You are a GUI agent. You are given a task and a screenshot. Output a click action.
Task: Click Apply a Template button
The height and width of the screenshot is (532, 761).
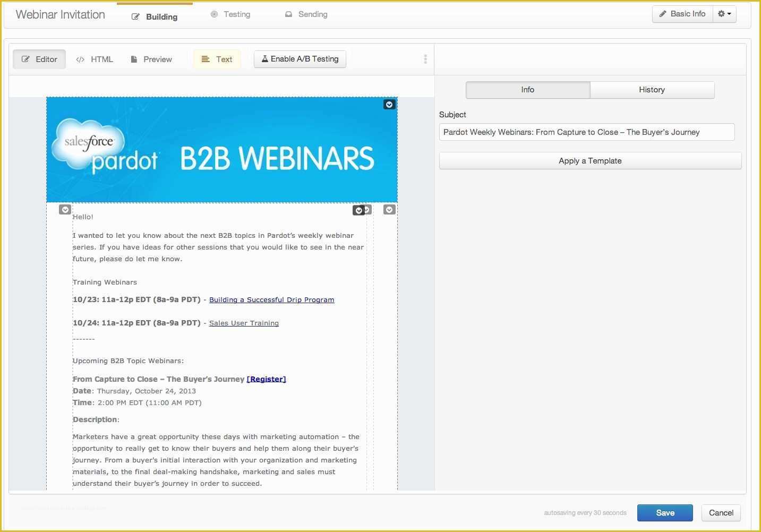click(x=590, y=161)
